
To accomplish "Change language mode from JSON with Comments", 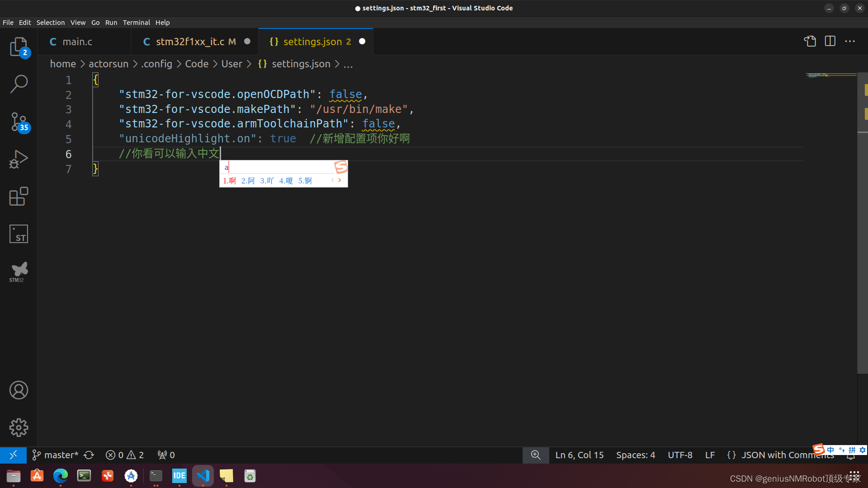I will pos(788,455).
